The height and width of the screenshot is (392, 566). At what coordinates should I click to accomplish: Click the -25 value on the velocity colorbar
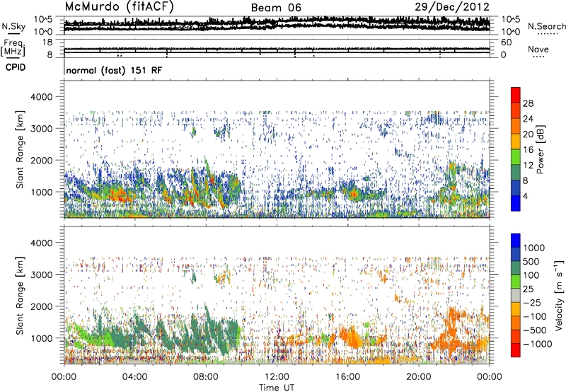coord(531,302)
